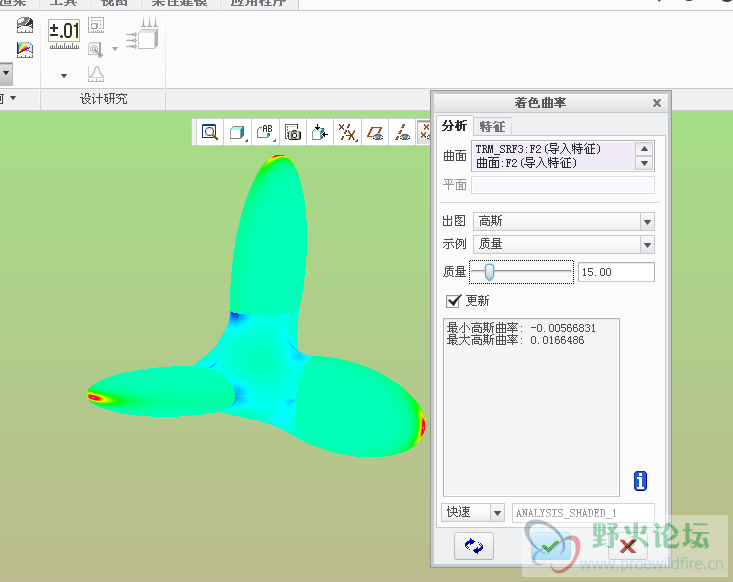Open the datum display filters icon
The width and height of the screenshot is (733, 582).
pos(348,132)
